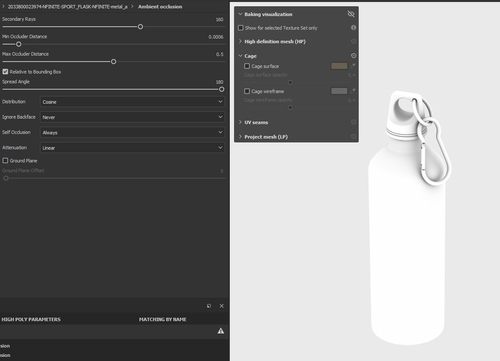Click the warning triangle icon
500x361 pixels.
click(221, 331)
